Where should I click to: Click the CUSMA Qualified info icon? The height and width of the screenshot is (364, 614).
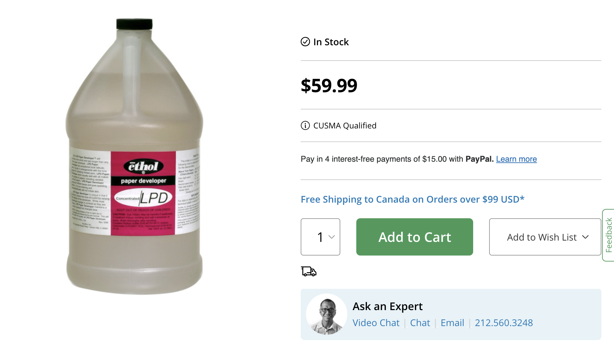point(305,125)
